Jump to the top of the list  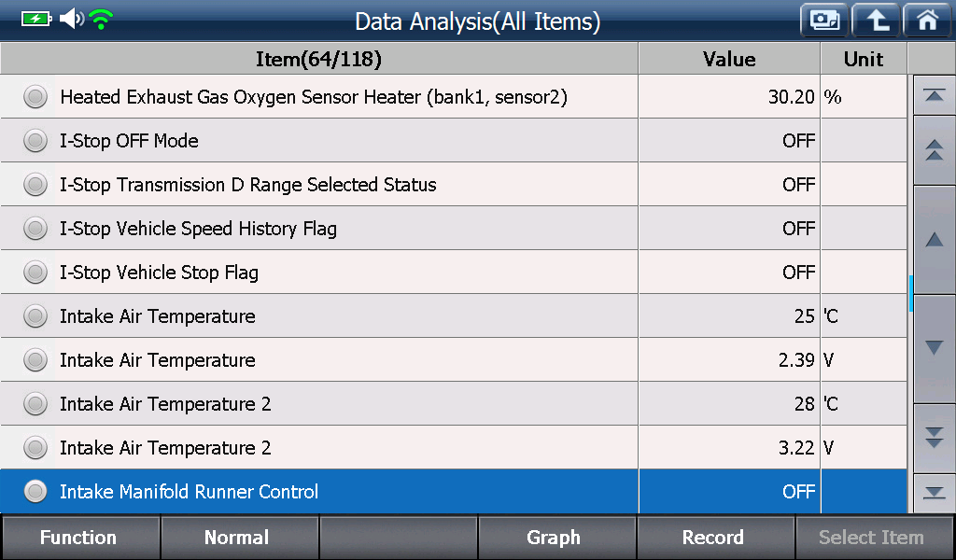[x=934, y=95]
